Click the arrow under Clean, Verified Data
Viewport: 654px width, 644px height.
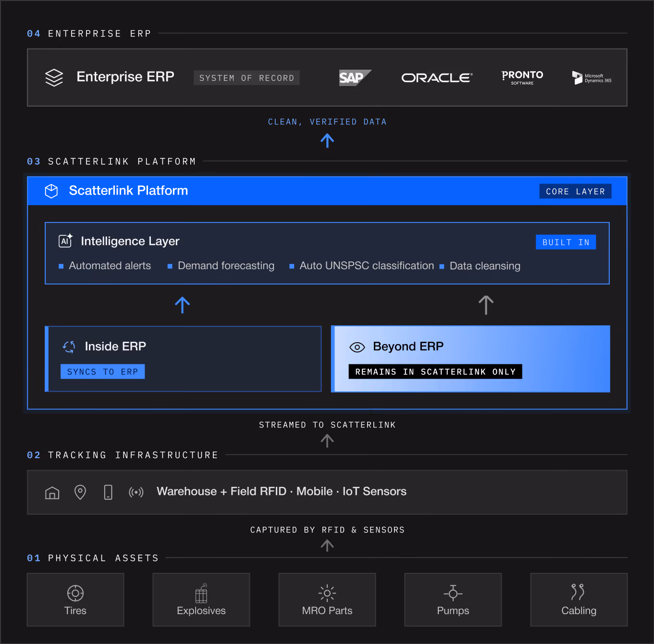click(327, 140)
